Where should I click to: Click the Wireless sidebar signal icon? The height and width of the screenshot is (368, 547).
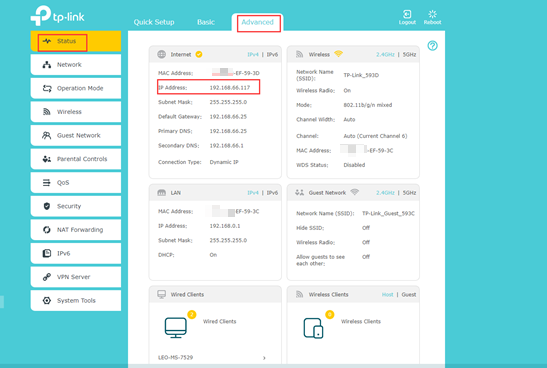(x=47, y=112)
